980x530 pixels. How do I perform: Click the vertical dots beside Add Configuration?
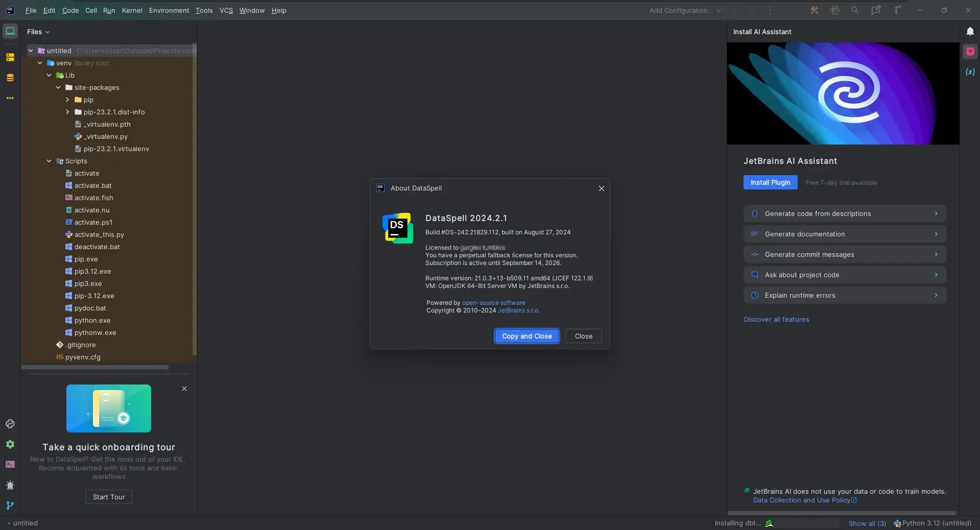[770, 10]
